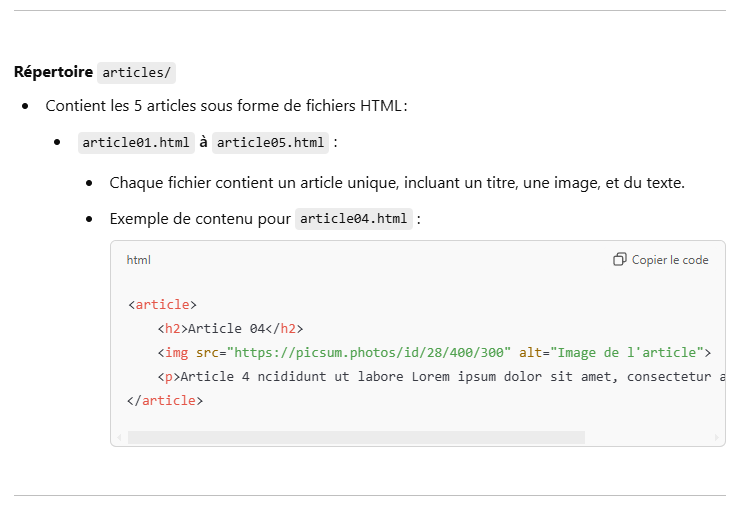Click the closing </article> tag
This screenshot has height=505, width=743.
[x=165, y=401]
